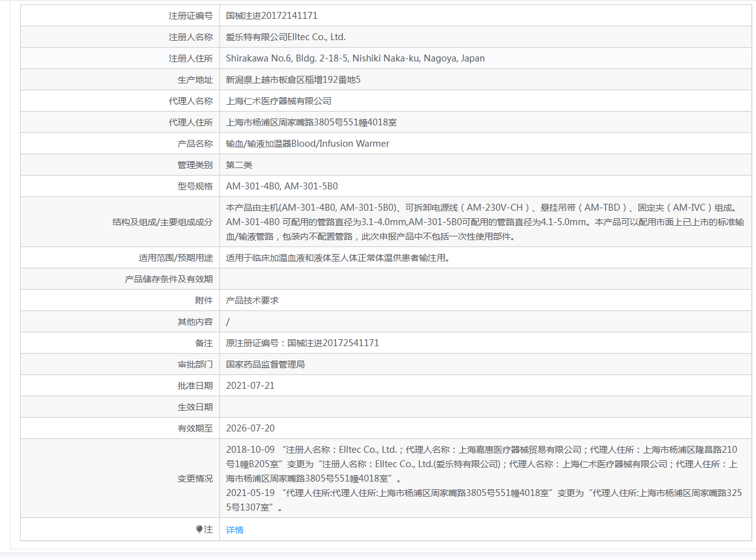This screenshot has height=560, width=756.
Task: Click empty 产品储存条件及有效期 value cell
Action: click(485, 279)
